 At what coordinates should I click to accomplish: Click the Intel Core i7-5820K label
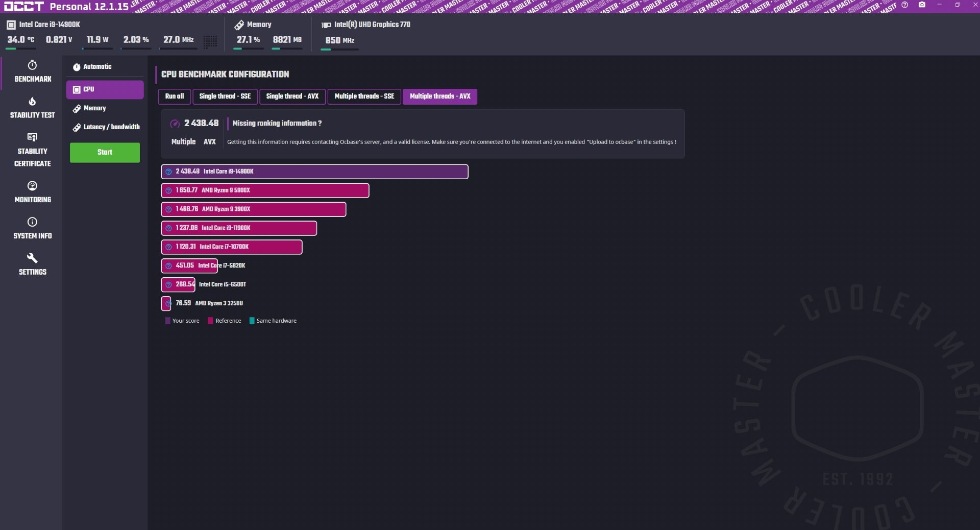tap(222, 266)
